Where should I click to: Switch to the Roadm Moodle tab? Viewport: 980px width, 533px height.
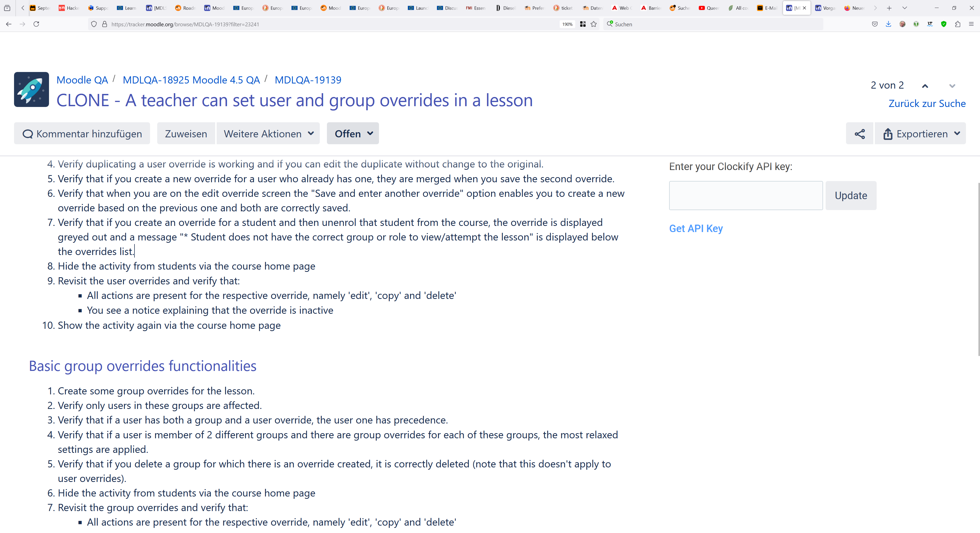point(185,8)
